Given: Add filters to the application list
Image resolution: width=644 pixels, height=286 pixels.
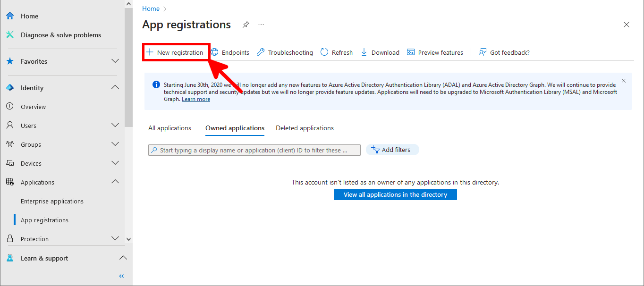Looking at the screenshot, I should coord(392,149).
